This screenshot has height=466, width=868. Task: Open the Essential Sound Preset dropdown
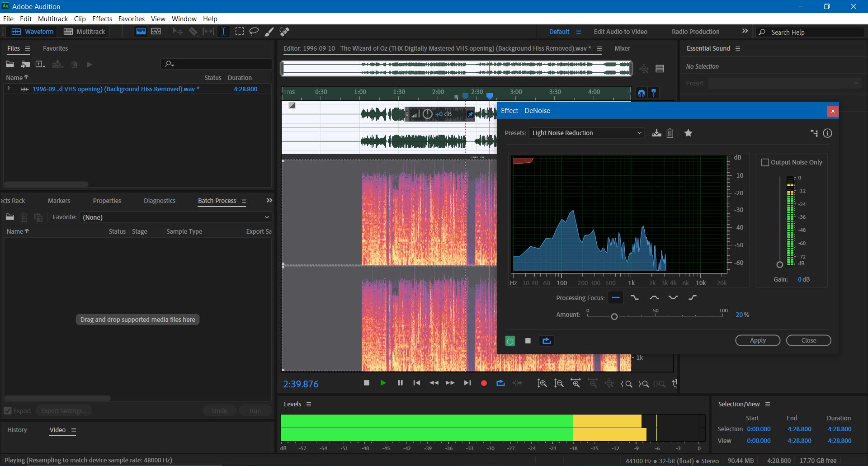click(x=784, y=83)
